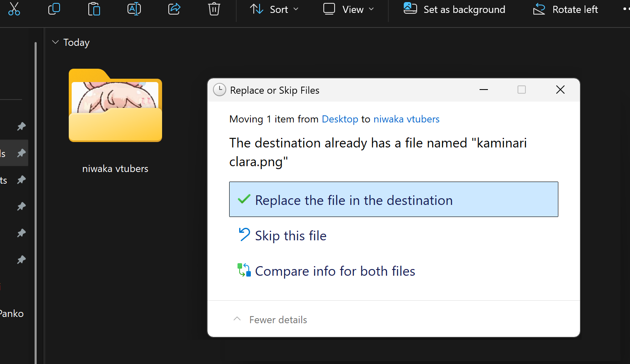Close the Replace or Skip Files dialog

[560, 90]
